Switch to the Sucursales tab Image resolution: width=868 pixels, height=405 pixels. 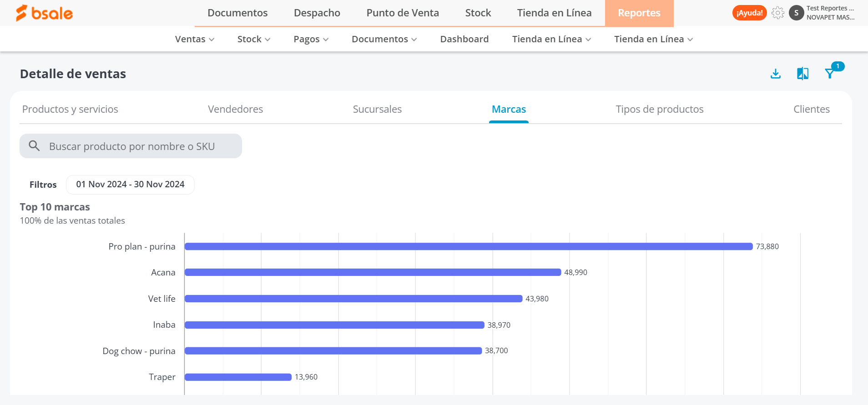tap(377, 109)
